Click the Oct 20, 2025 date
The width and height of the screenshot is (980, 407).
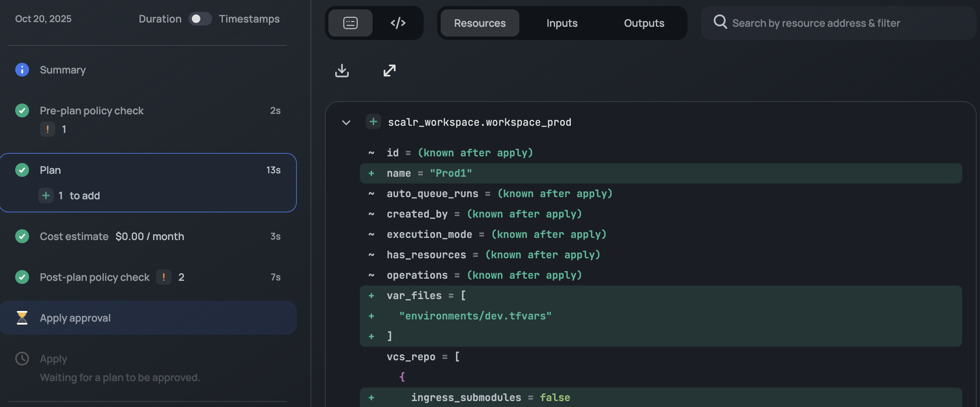click(x=43, y=19)
